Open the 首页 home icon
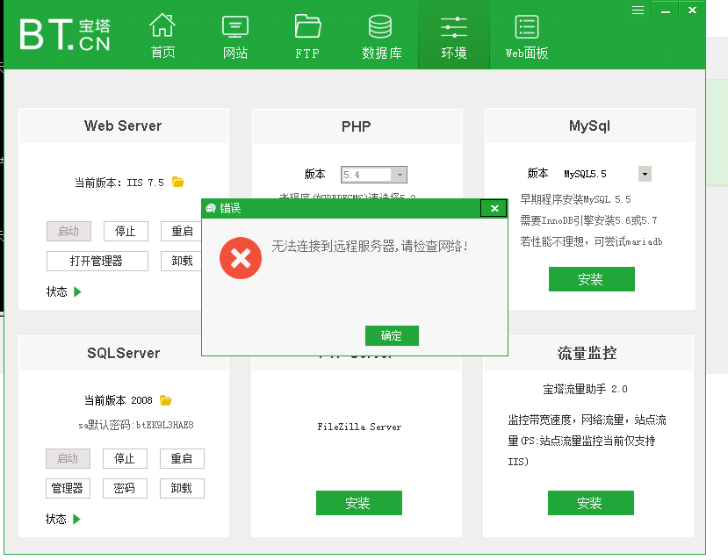 162,25
